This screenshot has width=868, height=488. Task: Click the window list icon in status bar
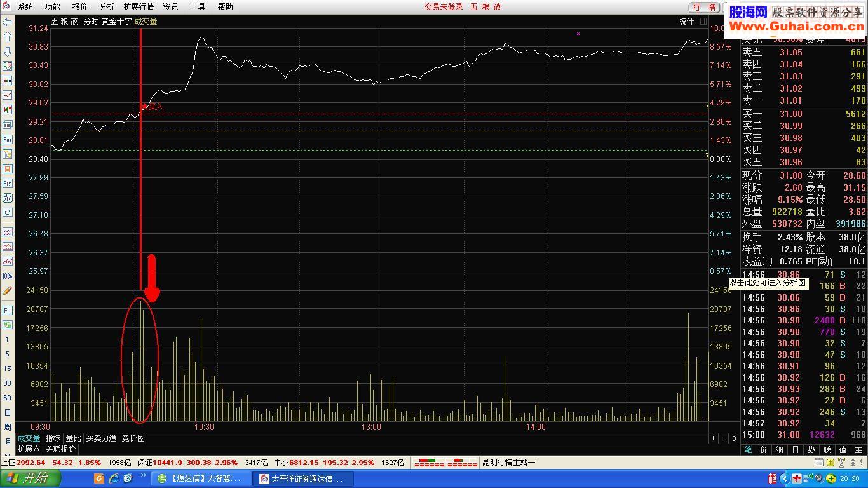[819, 463]
